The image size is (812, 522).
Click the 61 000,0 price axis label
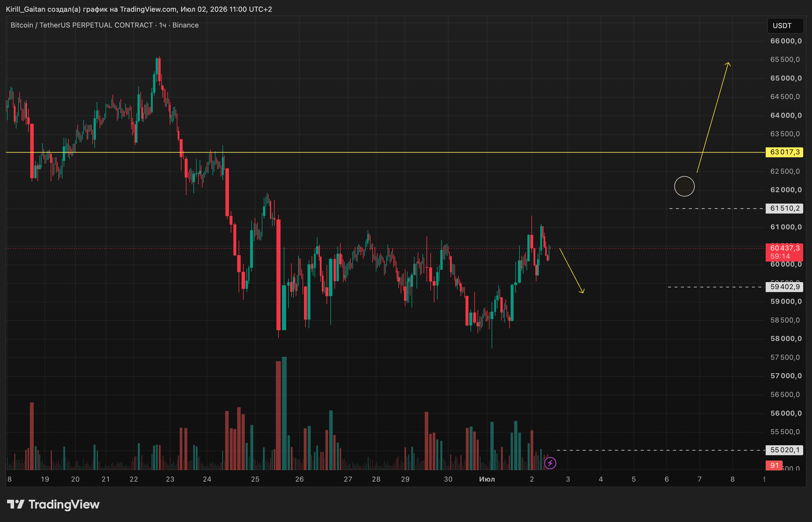(x=786, y=227)
